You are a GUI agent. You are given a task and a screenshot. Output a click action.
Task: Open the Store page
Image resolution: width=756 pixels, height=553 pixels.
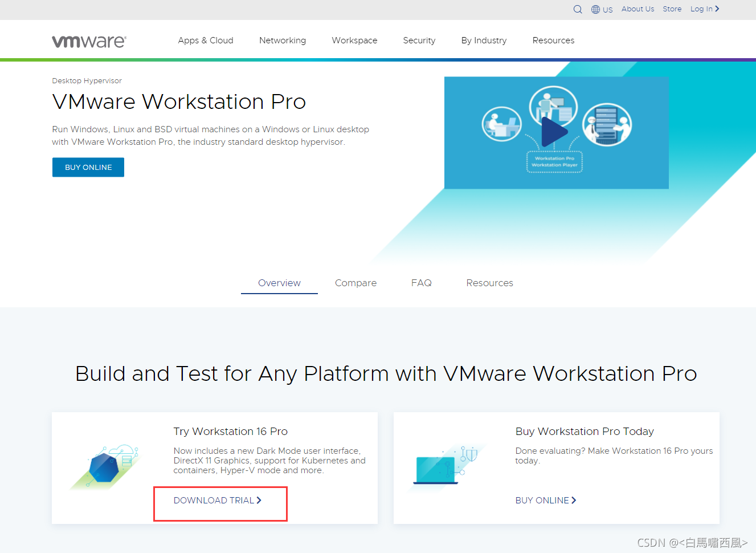click(671, 9)
